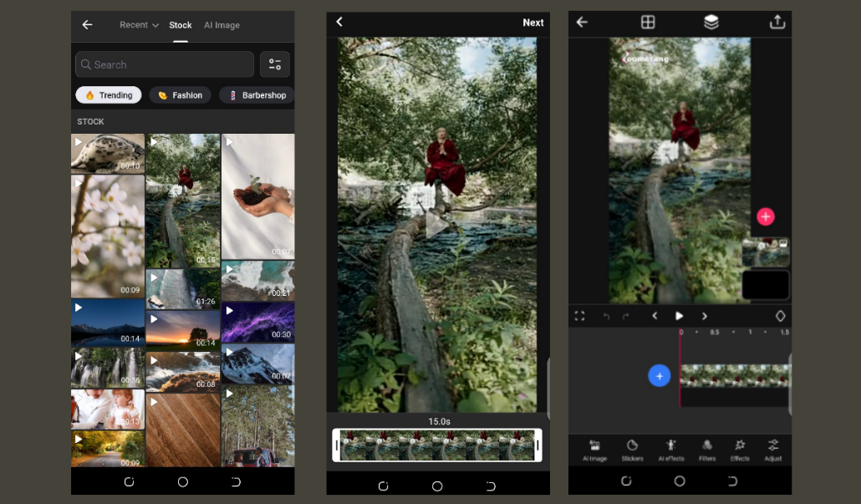Tap the blue add clip plus button
The width and height of the screenshot is (861, 504).
point(659,376)
